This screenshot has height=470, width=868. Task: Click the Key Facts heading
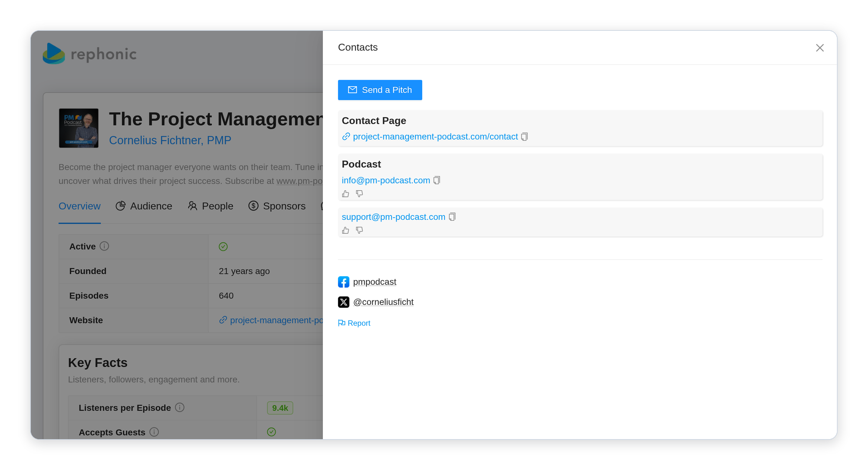(98, 362)
